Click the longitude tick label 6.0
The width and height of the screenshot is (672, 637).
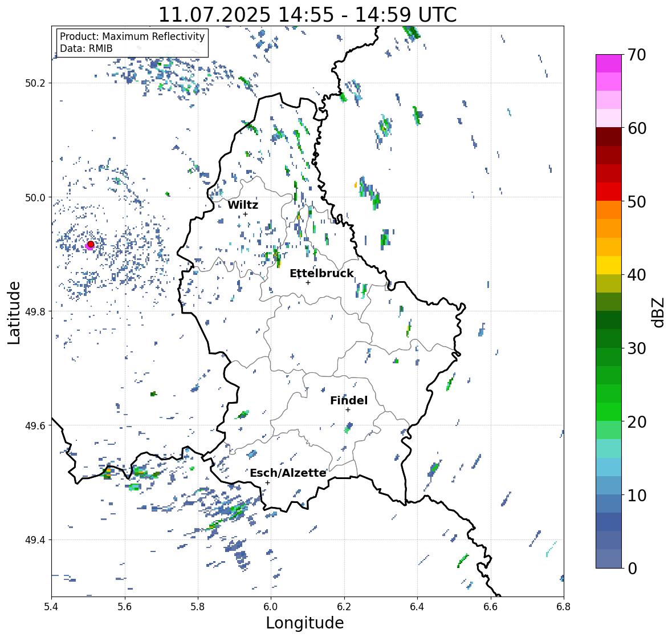point(270,606)
